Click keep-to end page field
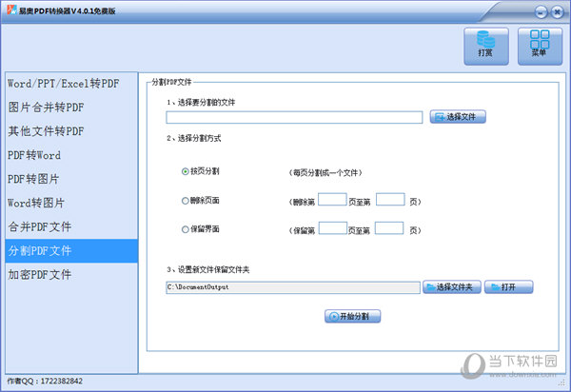The width and height of the screenshot is (571, 392). pyautogui.click(x=389, y=228)
